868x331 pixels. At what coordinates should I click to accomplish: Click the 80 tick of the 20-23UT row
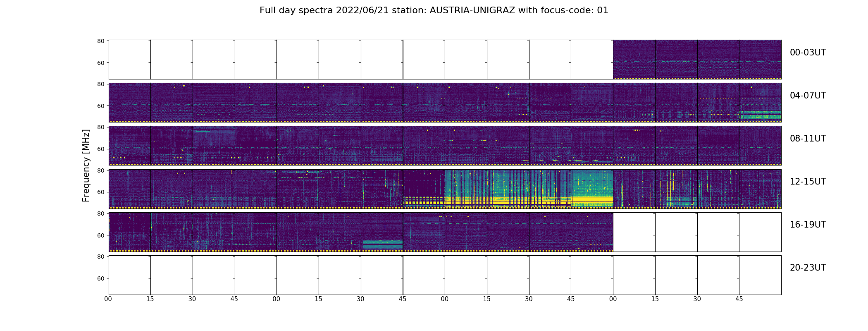[x=100, y=257]
